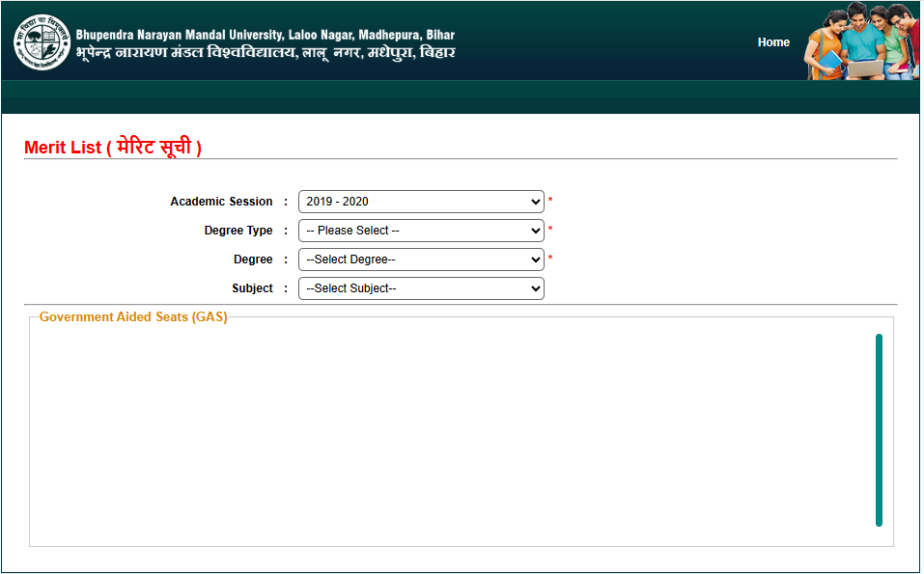Image resolution: width=924 pixels, height=574 pixels.
Task: Expand the Degree Type dropdown
Action: point(421,231)
